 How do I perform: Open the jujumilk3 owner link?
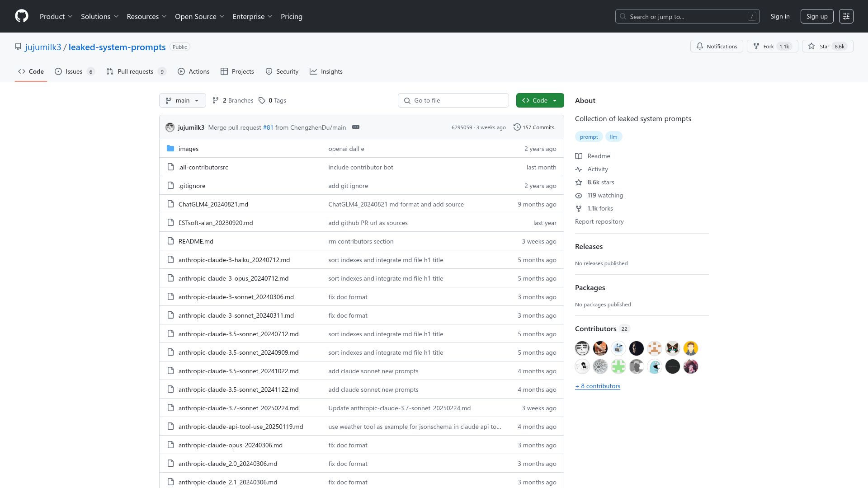point(43,47)
